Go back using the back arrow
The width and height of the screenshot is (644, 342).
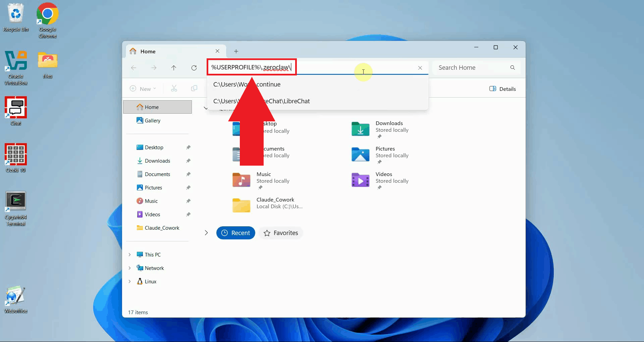coord(133,68)
